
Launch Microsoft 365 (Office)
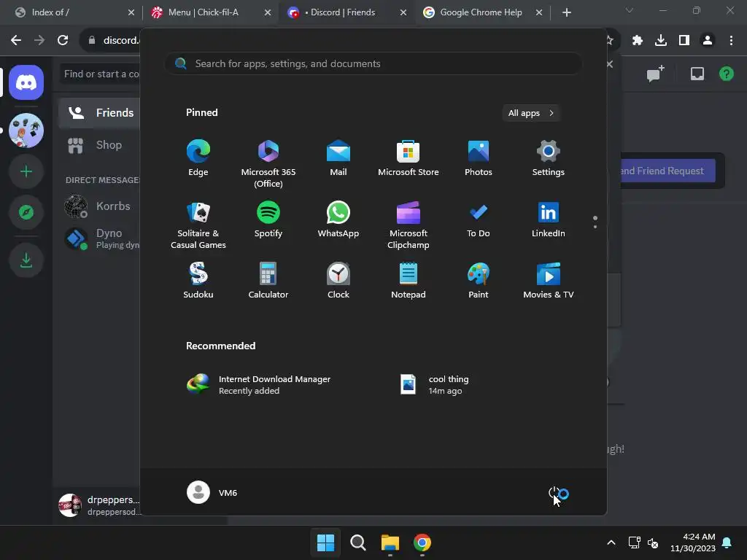pyautogui.click(x=268, y=163)
